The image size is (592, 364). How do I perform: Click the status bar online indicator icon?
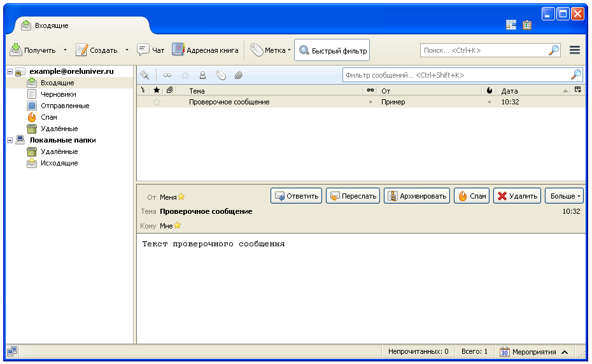13,351
